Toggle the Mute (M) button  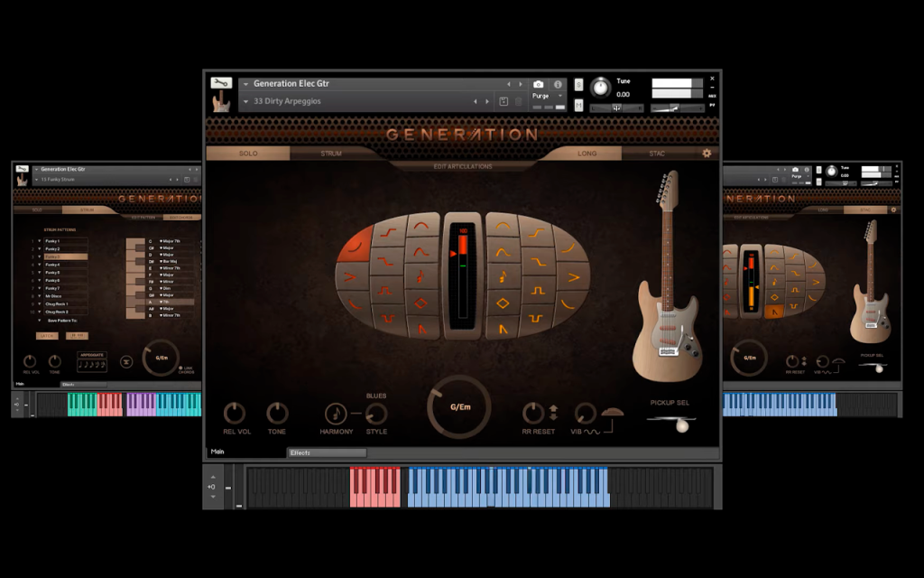coord(578,105)
